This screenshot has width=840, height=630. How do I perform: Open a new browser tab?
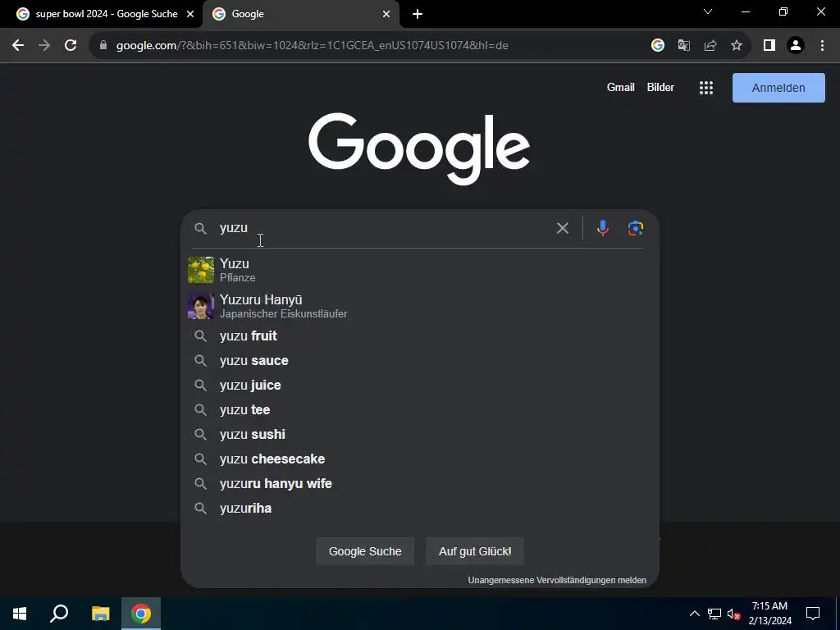coord(418,14)
